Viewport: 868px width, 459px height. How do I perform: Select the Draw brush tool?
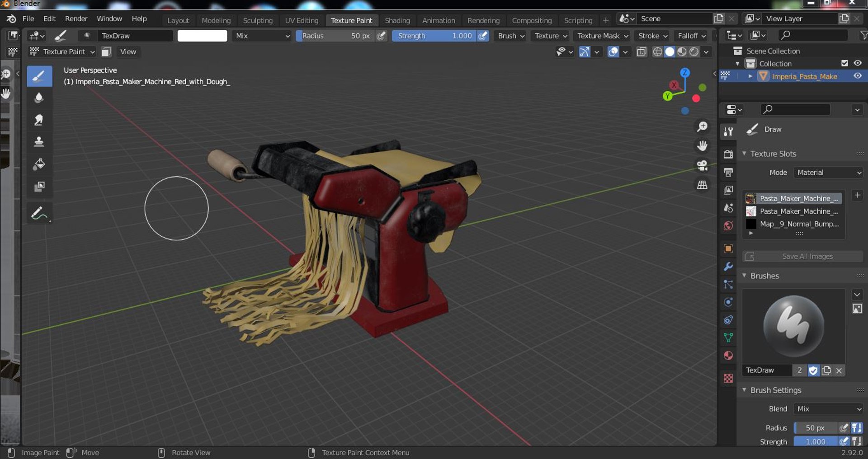click(x=39, y=76)
